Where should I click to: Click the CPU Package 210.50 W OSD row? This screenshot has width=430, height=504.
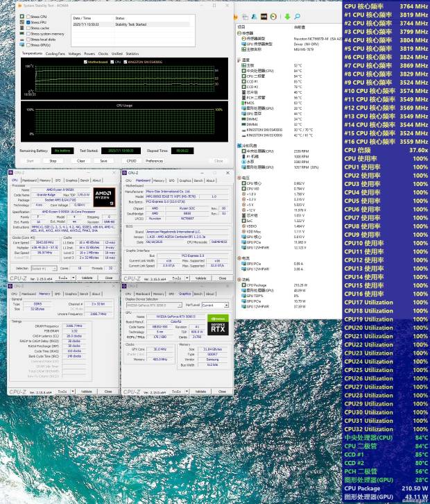(386, 488)
